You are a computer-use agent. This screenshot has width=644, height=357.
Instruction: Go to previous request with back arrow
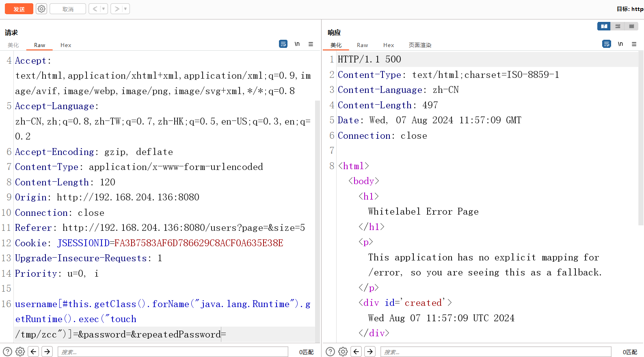click(x=95, y=9)
